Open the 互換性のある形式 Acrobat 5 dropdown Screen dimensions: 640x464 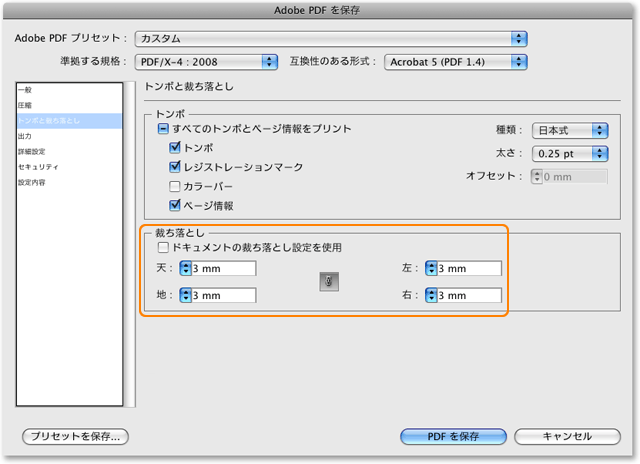point(456,62)
